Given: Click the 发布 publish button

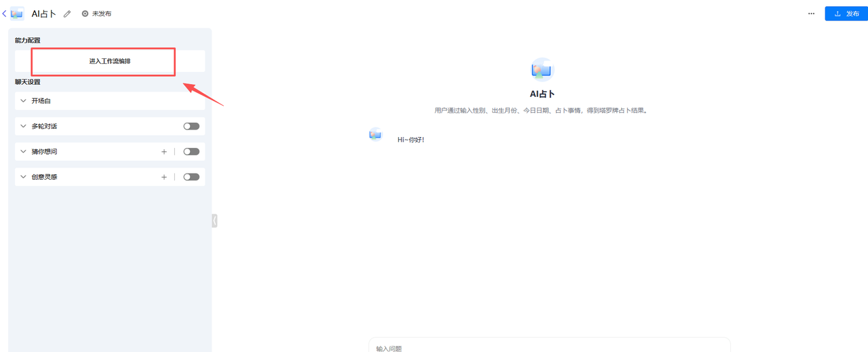Looking at the screenshot, I should coord(846,14).
